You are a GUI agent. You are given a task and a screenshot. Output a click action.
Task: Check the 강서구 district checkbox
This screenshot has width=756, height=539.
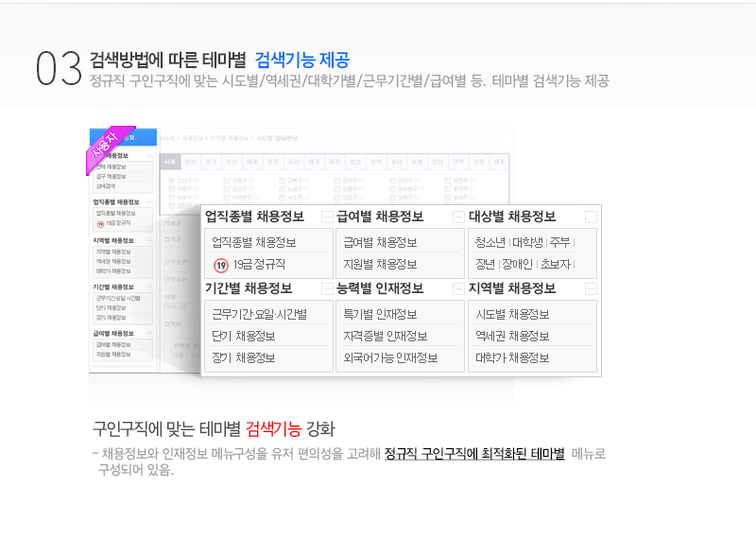pos(337,181)
